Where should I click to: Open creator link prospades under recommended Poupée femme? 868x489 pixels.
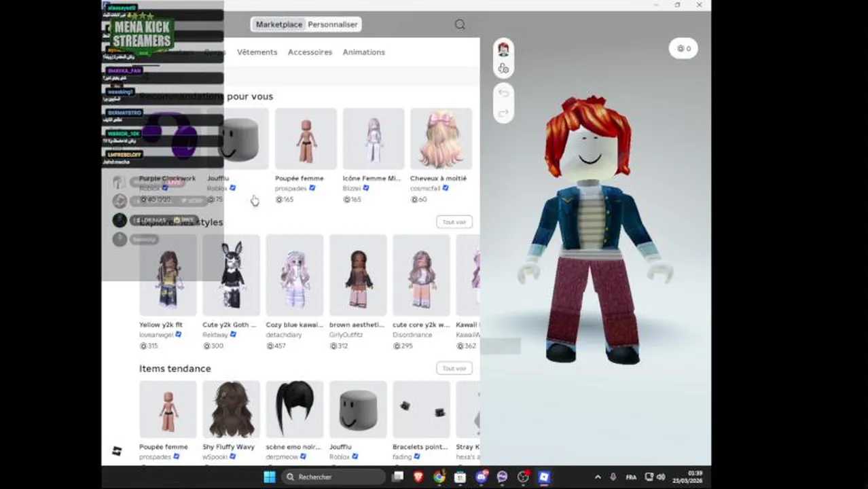[291, 188]
